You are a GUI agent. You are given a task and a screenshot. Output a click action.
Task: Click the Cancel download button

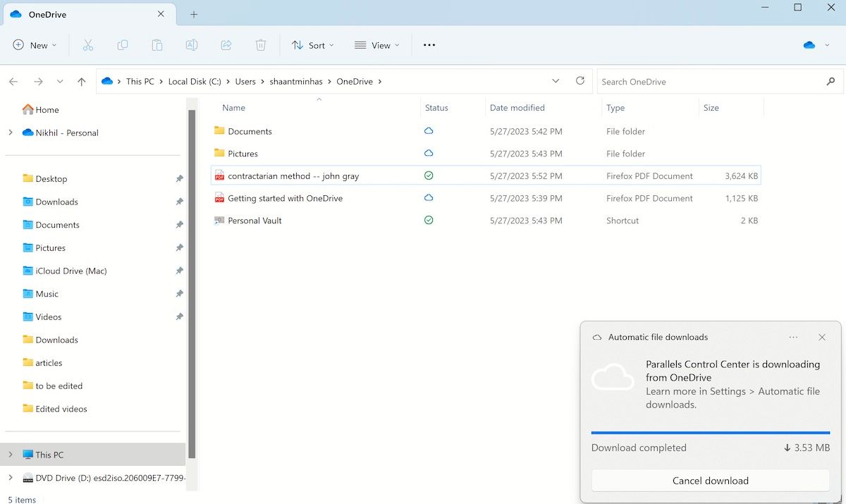coord(710,480)
